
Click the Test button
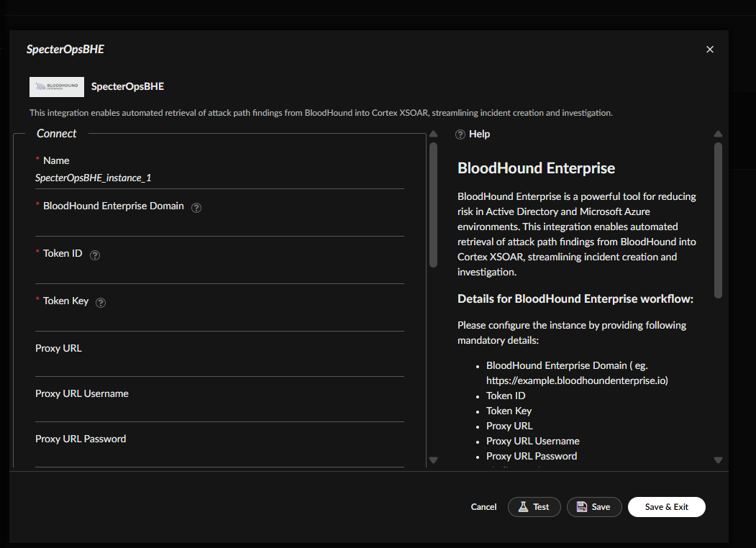coord(534,506)
